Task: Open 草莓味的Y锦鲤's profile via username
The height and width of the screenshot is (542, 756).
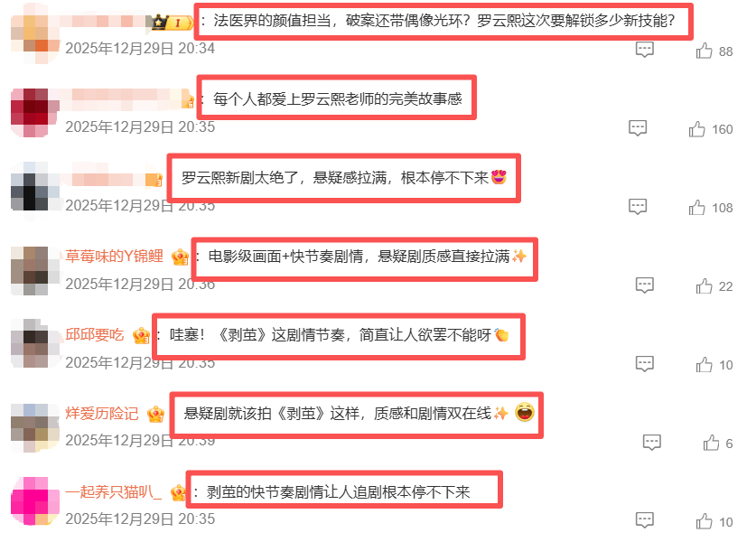Action: pyautogui.click(x=115, y=256)
